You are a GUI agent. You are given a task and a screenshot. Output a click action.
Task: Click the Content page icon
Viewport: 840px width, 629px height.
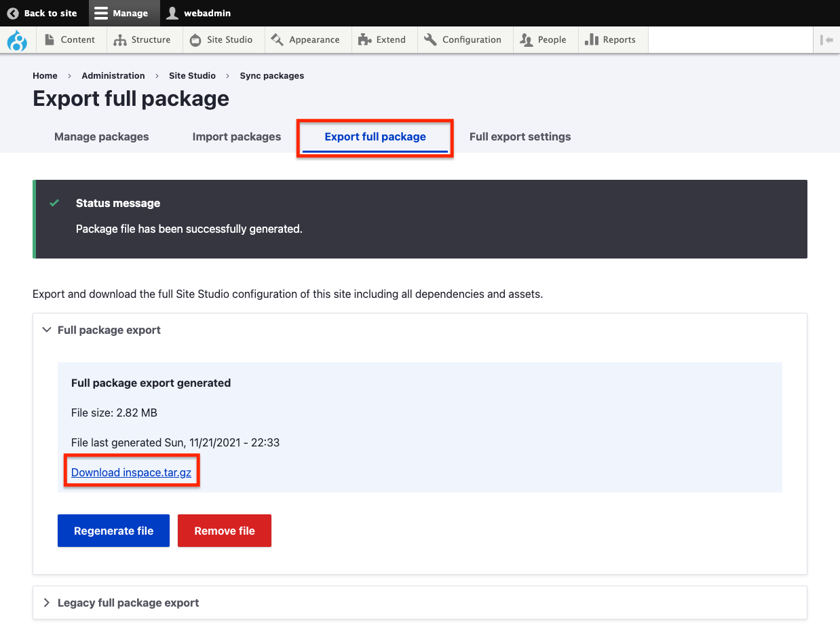[x=50, y=40]
